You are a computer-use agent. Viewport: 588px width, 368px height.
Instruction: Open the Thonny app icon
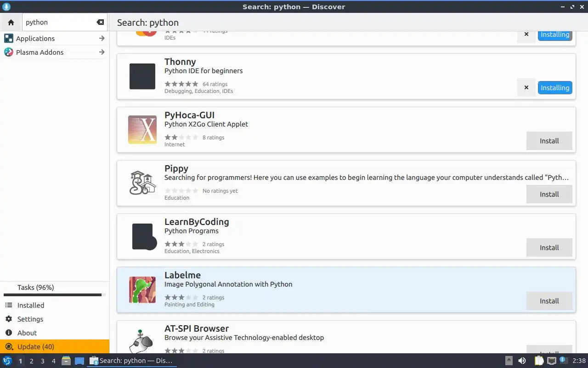pos(142,76)
